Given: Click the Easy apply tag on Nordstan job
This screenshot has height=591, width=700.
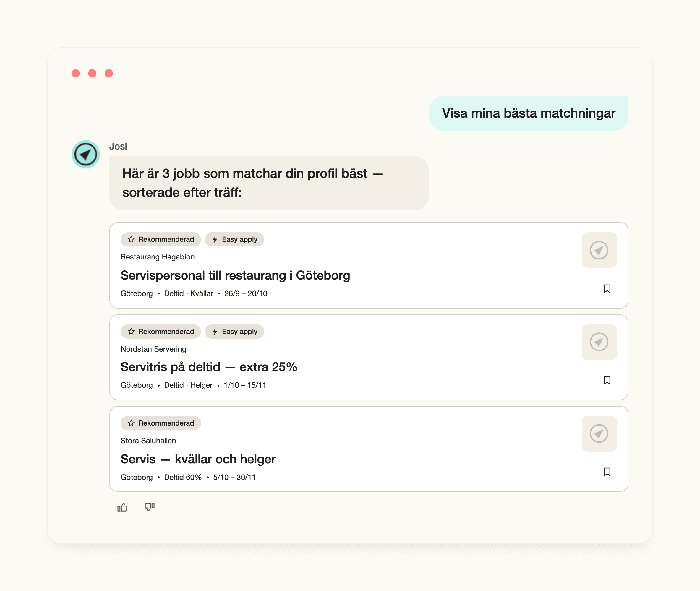Looking at the screenshot, I should pyautogui.click(x=234, y=332).
